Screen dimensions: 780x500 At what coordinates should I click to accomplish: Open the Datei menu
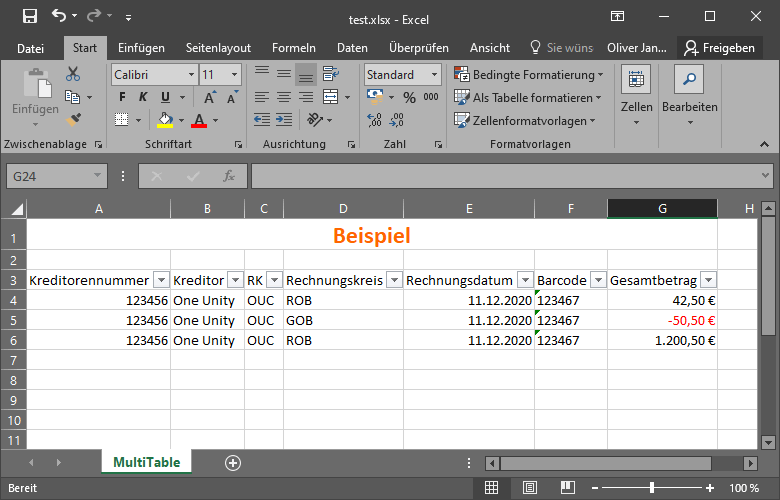[x=30, y=48]
